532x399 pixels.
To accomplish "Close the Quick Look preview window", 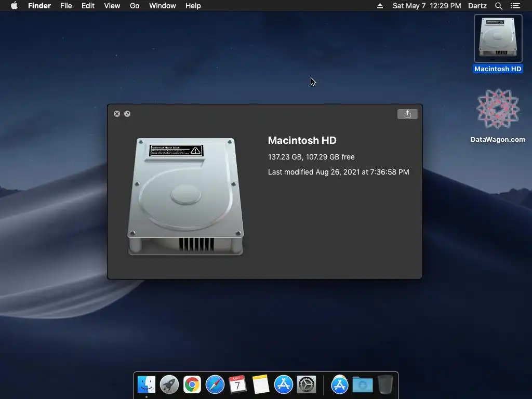I will [x=117, y=114].
